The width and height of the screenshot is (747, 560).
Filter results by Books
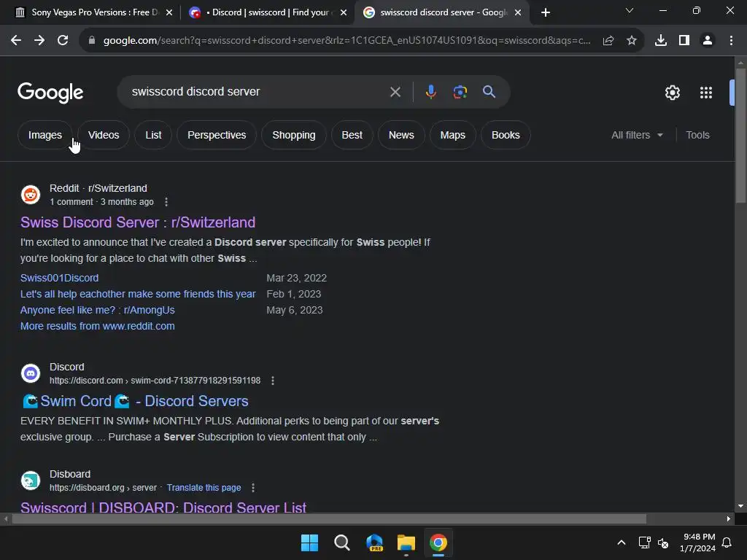pyautogui.click(x=506, y=135)
